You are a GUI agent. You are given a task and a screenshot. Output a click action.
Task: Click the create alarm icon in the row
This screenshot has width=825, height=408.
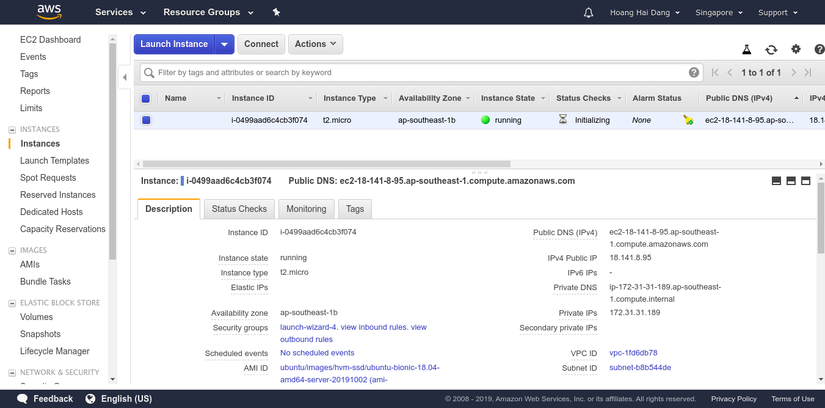688,120
